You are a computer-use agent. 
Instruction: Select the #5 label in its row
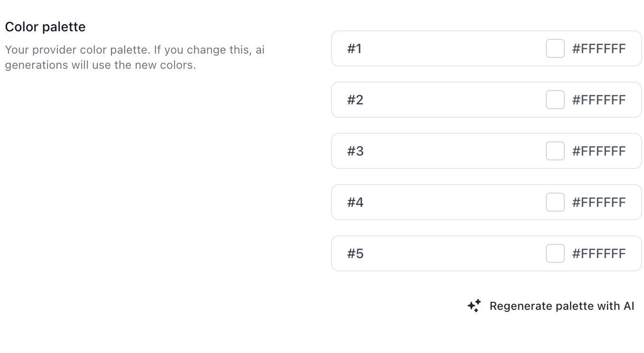(355, 253)
